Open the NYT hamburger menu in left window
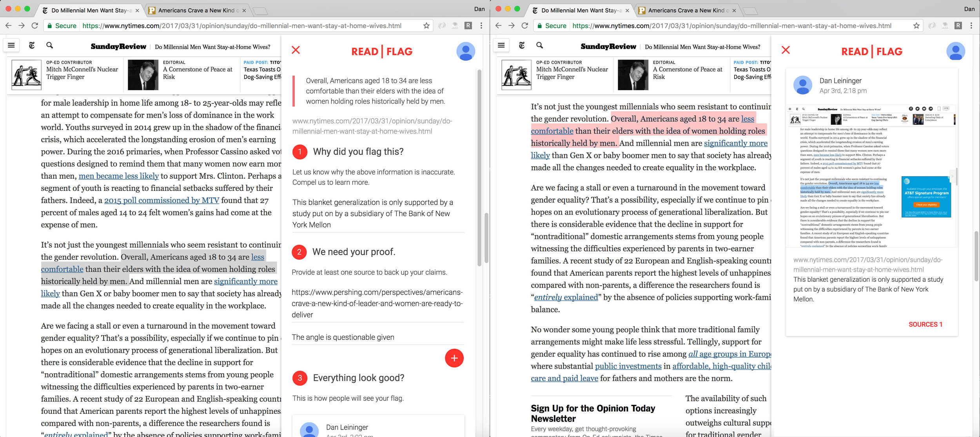Viewport: 980px width, 437px height. tap(11, 45)
